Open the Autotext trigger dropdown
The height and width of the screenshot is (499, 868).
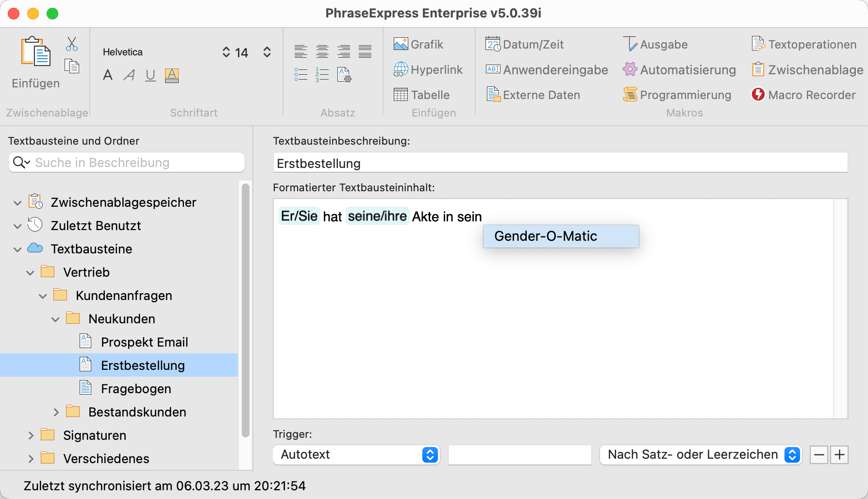point(356,455)
